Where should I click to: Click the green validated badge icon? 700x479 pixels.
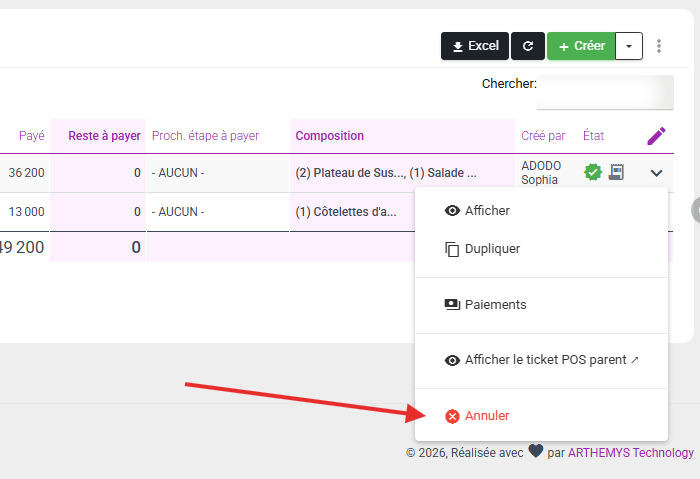[x=593, y=172]
